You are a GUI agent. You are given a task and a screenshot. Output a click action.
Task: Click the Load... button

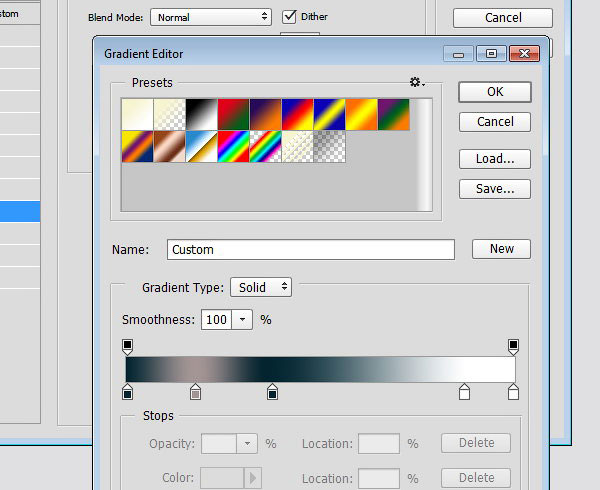495,159
